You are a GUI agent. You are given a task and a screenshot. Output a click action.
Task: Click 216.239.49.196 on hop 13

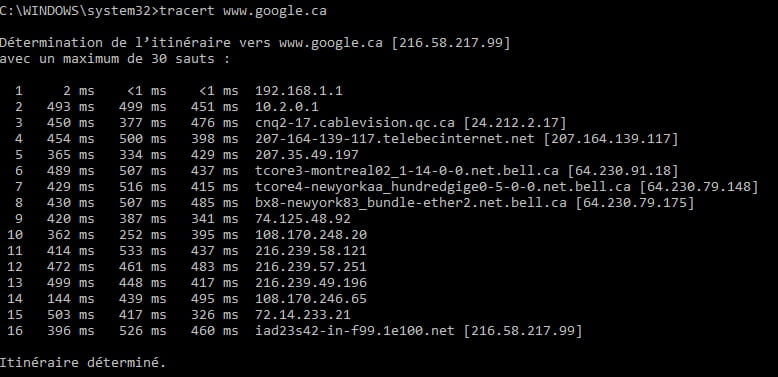pos(311,283)
